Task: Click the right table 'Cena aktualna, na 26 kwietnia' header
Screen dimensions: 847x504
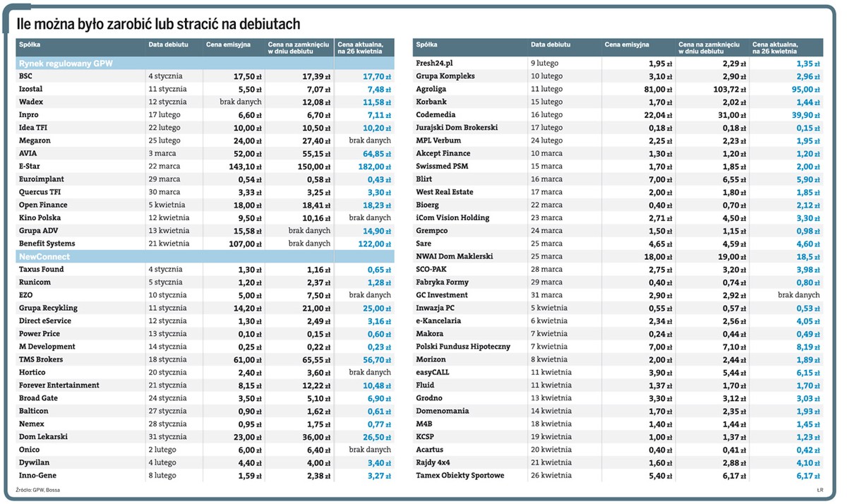Action: click(x=775, y=48)
